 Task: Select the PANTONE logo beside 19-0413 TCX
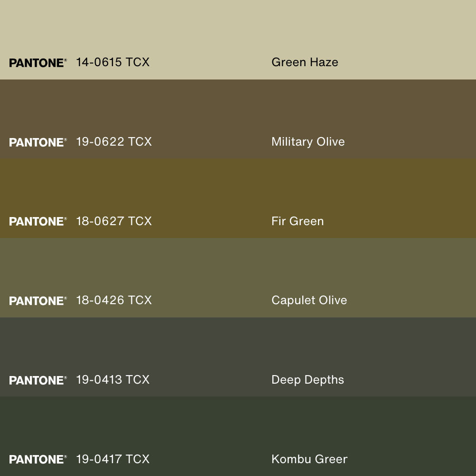coord(38,380)
